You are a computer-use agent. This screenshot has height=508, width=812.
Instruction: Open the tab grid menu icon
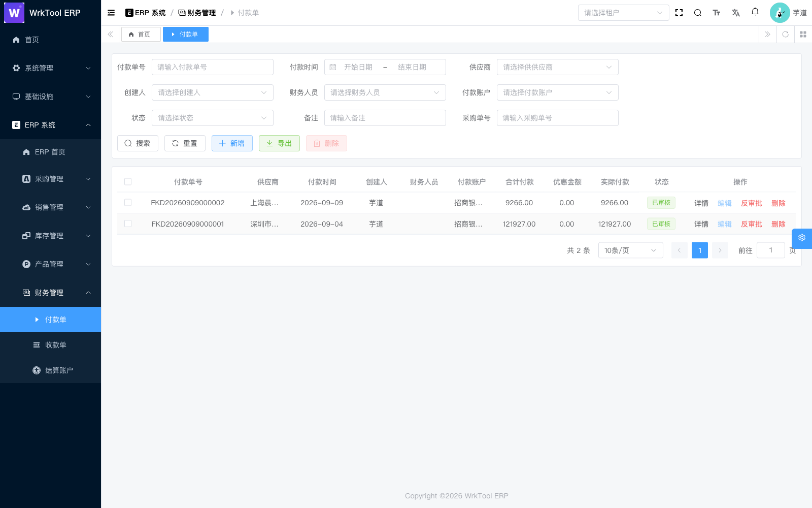point(803,35)
